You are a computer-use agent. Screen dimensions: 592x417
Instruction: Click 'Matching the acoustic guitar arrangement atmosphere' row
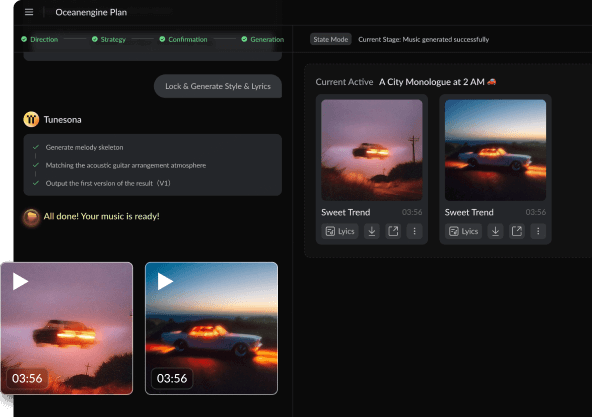click(x=126, y=165)
